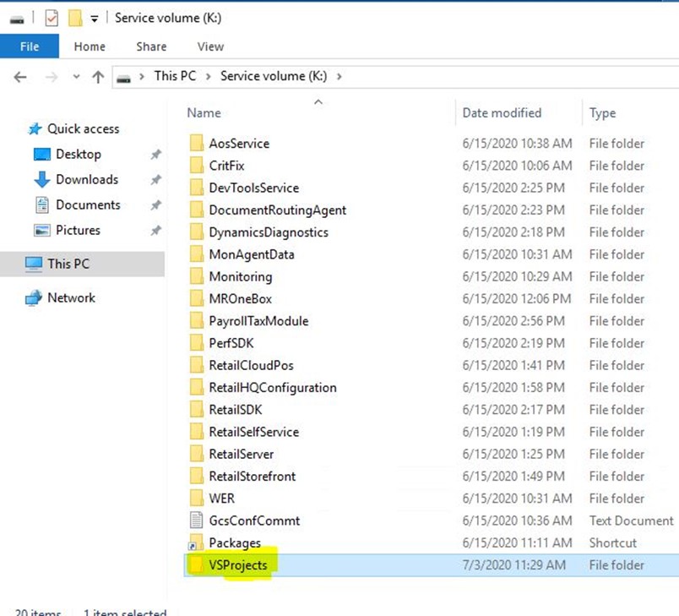Select the RetailSelfService folder name
The width and height of the screenshot is (679, 616).
[254, 432]
